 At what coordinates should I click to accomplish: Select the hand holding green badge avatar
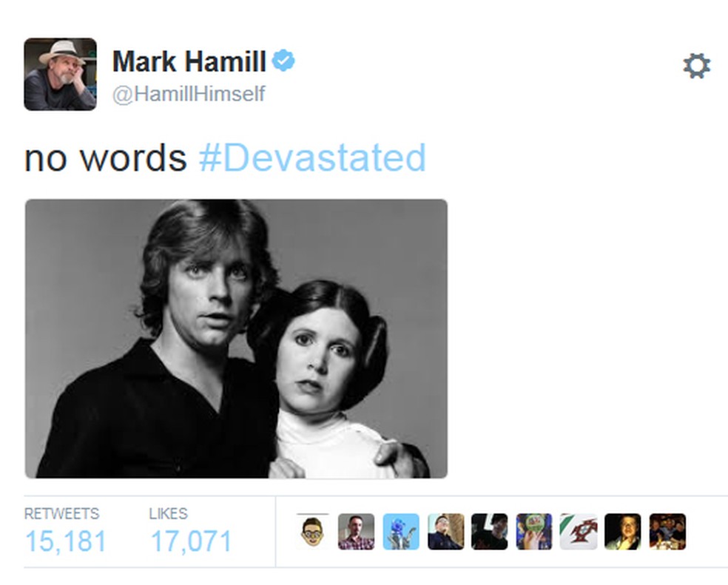[534, 532]
